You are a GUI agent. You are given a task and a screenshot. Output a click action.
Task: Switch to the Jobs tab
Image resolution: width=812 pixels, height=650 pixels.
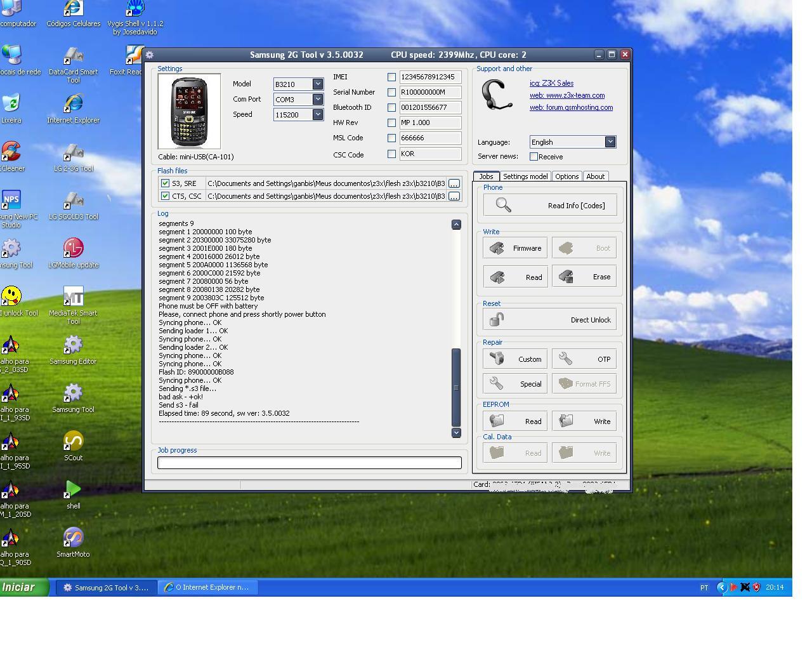[x=486, y=176]
